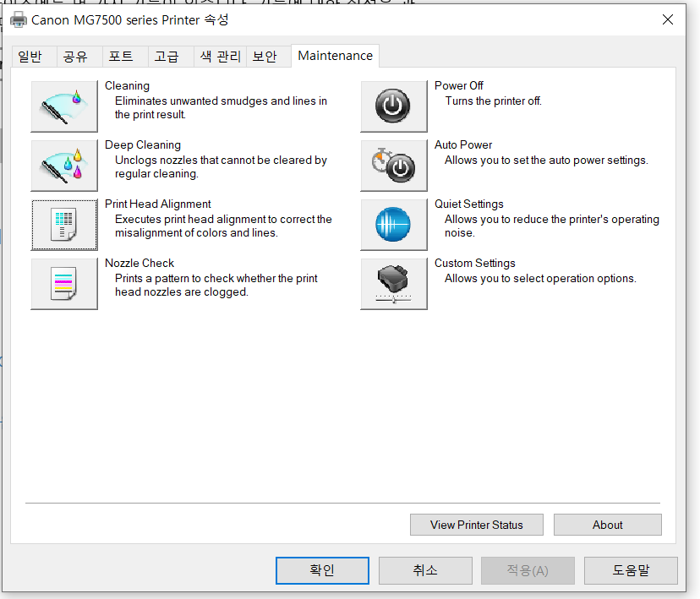
Task: Select the Maintenance tab
Action: pos(336,56)
